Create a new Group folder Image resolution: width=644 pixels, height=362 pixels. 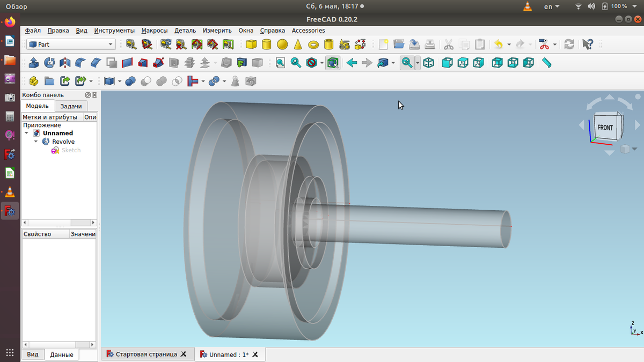(49, 81)
